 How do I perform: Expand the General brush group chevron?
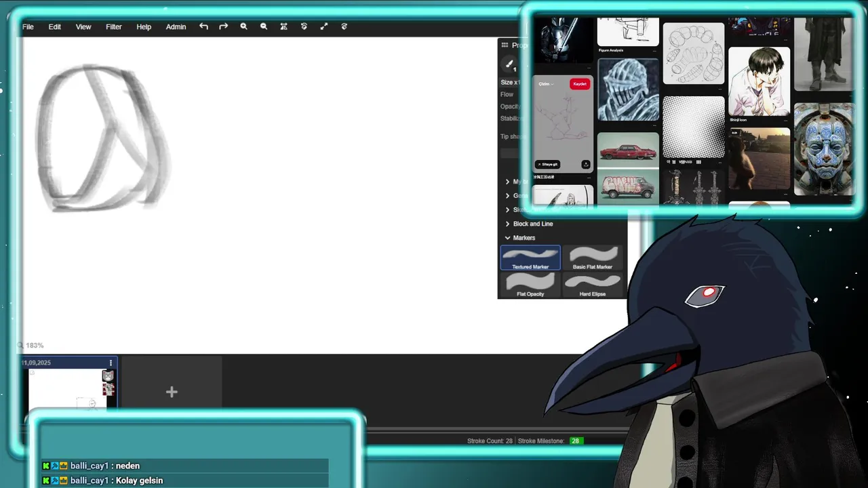507,196
